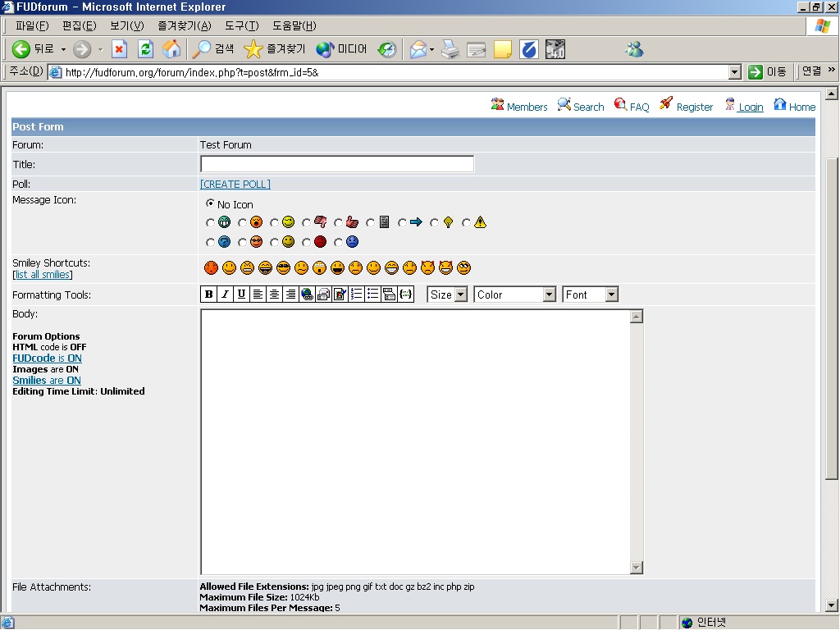Follow the FUDcode is ON link
Screen dimensions: 840x630
pos(47,358)
